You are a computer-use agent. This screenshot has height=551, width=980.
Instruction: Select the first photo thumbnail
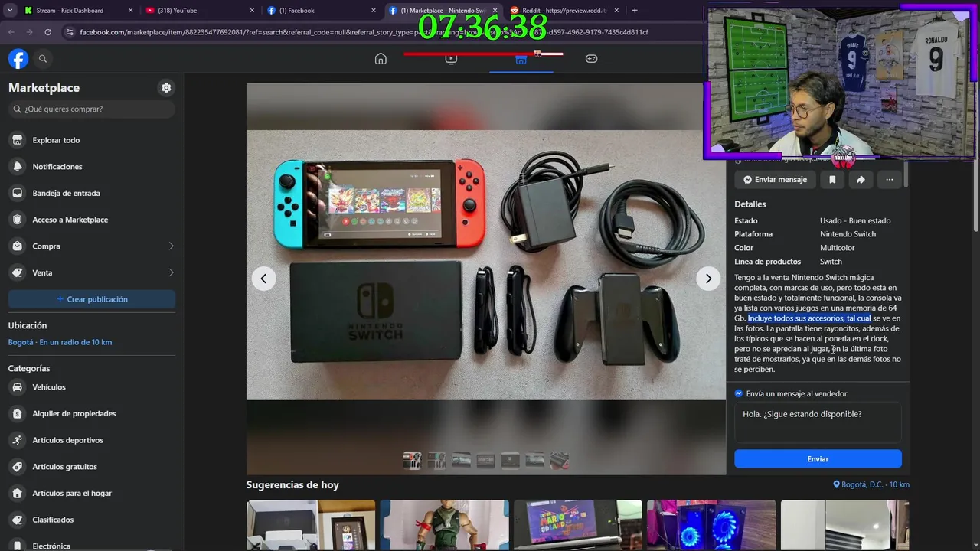412,461
